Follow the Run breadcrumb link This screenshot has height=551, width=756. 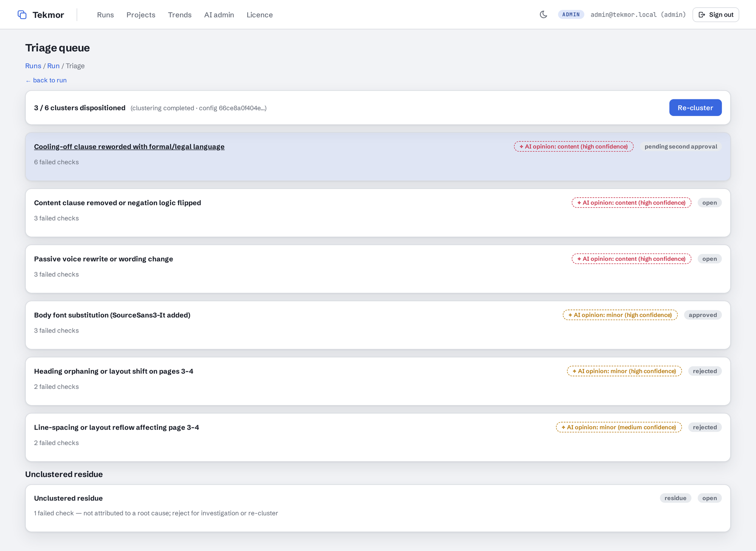point(53,66)
